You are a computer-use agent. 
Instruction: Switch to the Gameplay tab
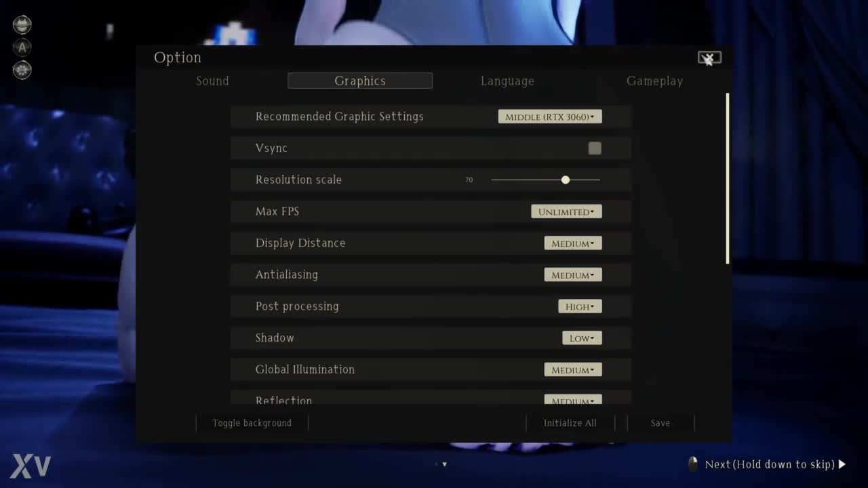(x=654, y=81)
